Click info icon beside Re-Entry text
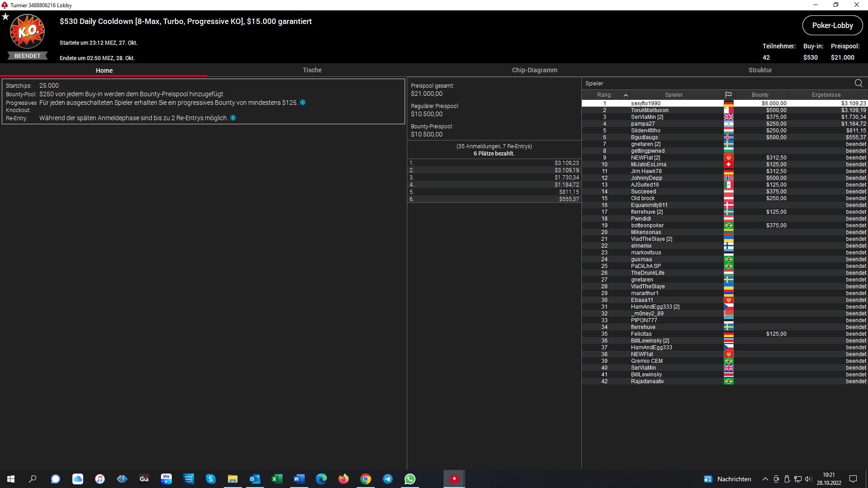 coord(233,118)
